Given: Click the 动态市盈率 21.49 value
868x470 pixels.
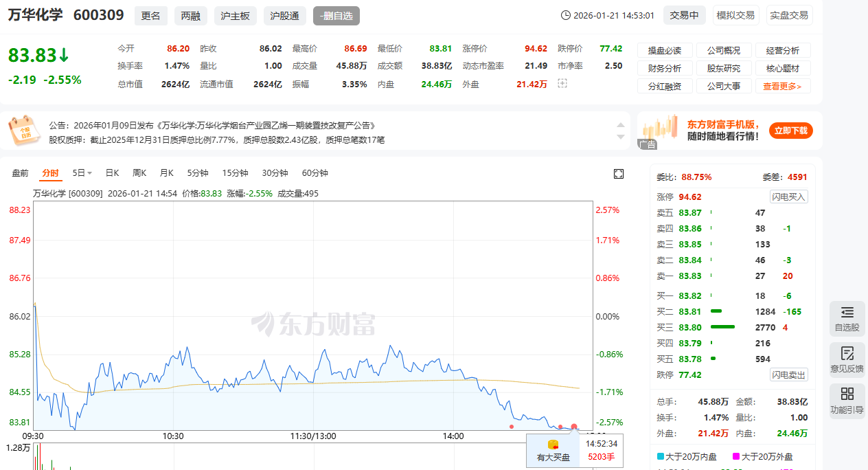Looking at the screenshot, I should (536, 66).
